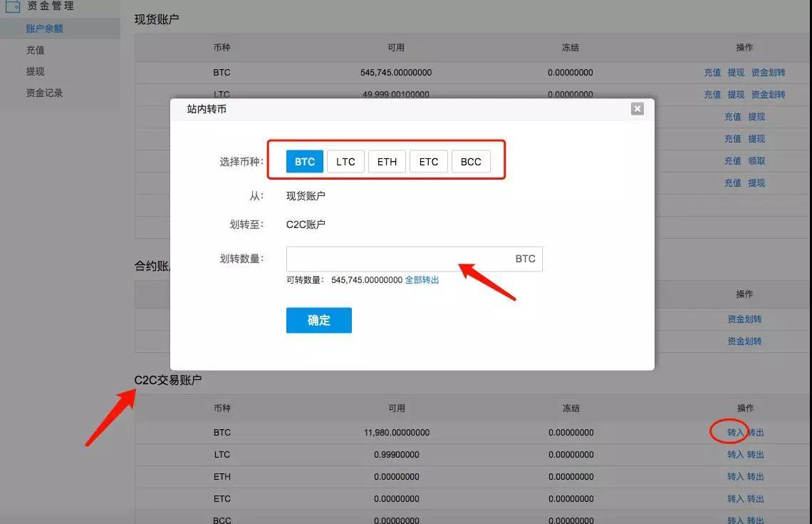Select LTC coin in dialog
The height and width of the screenshot is (524, 812).
(x=345, y=162)
